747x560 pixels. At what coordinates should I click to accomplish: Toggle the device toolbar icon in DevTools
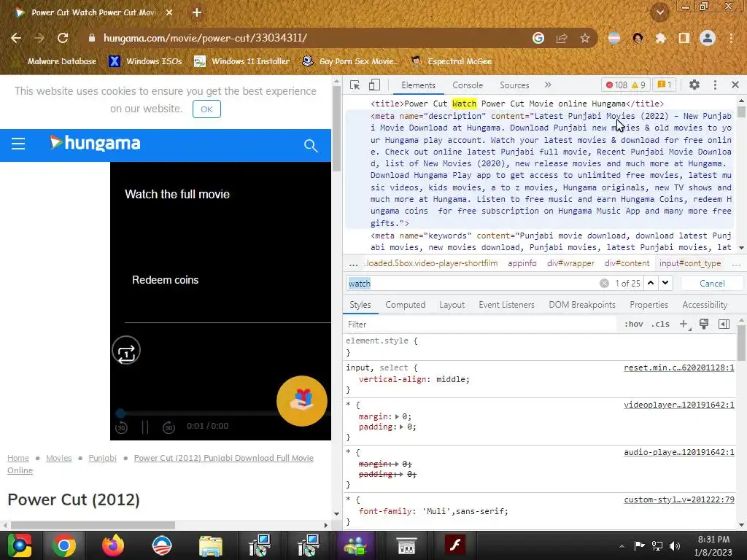click(x=374, y=85)
